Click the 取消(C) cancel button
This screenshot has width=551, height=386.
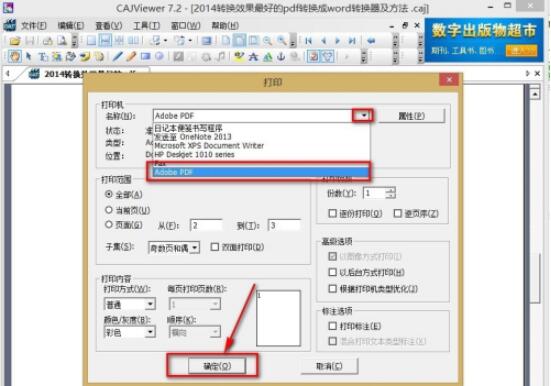click(x=329, y=366)
